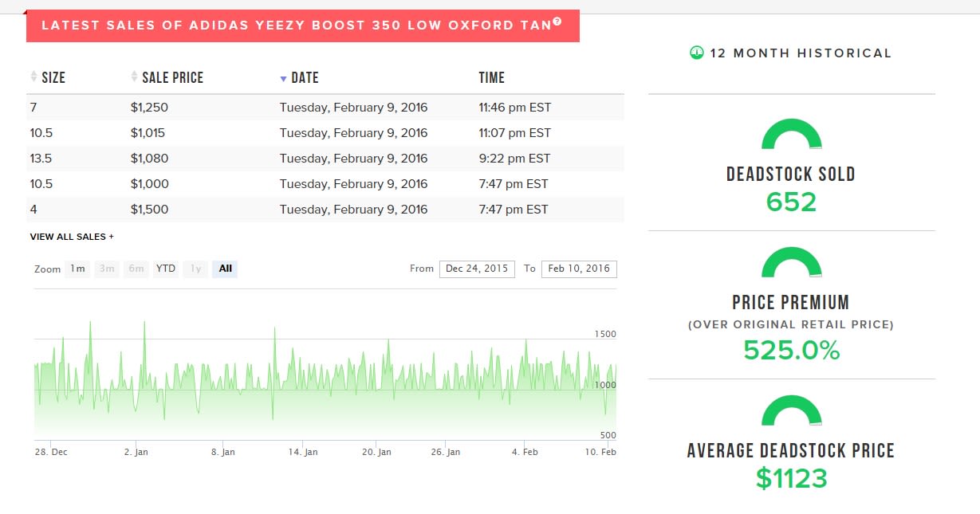980x514 pixels.
Task: Click the 1000 y-axis label
Action: (x=605, y=385)
